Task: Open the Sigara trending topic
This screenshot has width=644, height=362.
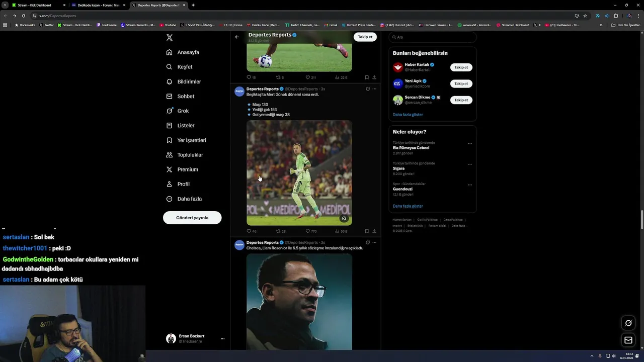Action: [398, 168]
